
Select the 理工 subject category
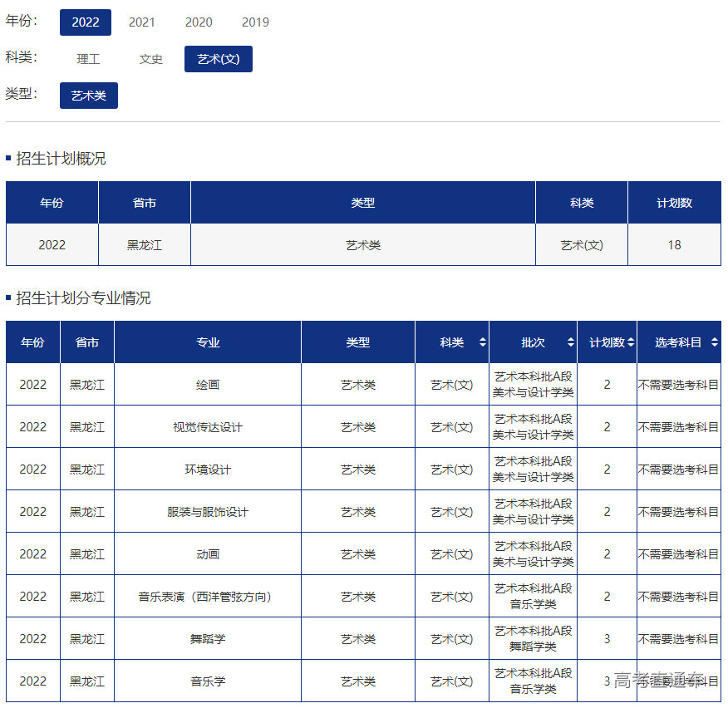88,59
